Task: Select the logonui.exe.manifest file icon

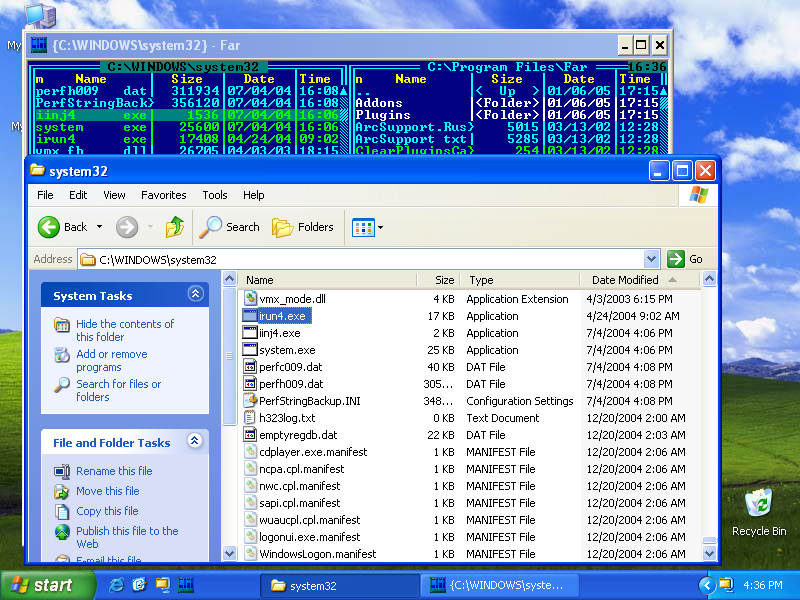Action: 250,537
